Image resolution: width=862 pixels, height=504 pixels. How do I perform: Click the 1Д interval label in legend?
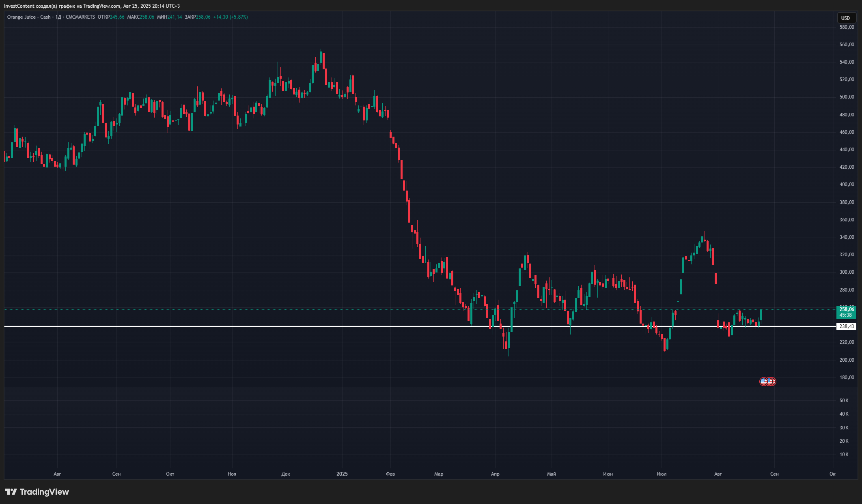(x=58, y=17)
